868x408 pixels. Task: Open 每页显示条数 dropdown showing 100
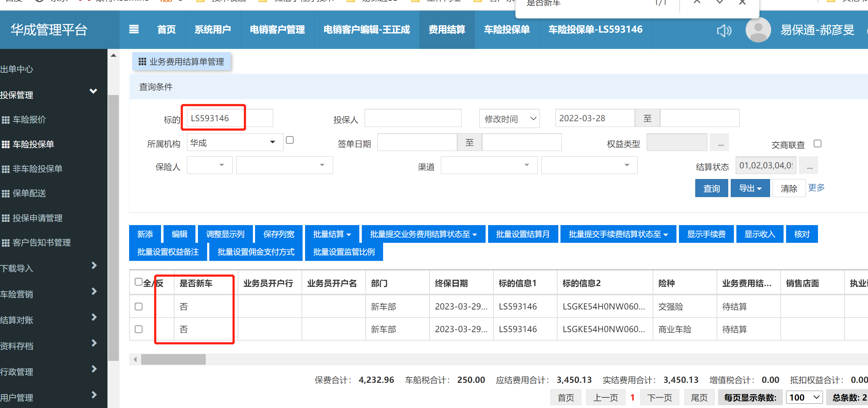(804, 397)
